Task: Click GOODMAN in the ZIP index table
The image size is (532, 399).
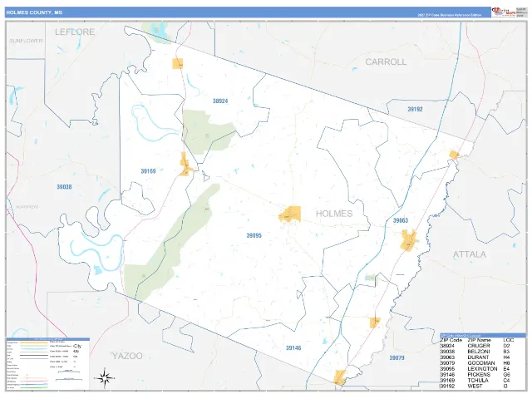Action: coord(481,363)
